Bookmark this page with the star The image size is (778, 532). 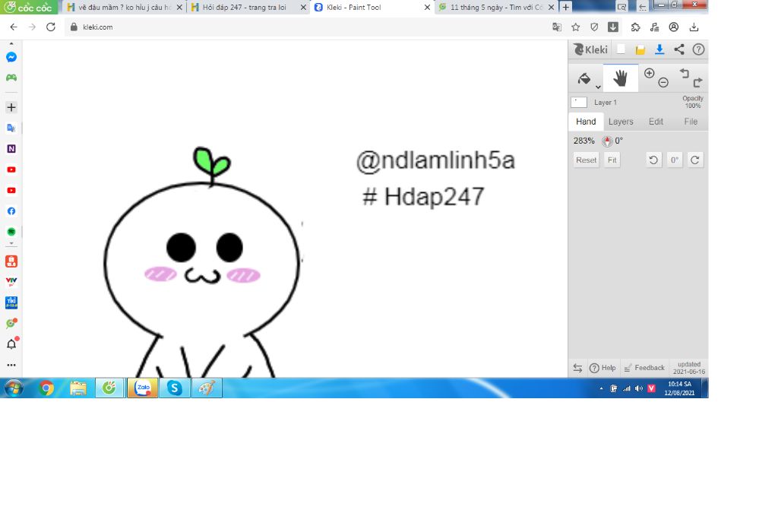(x=576, y=27)
